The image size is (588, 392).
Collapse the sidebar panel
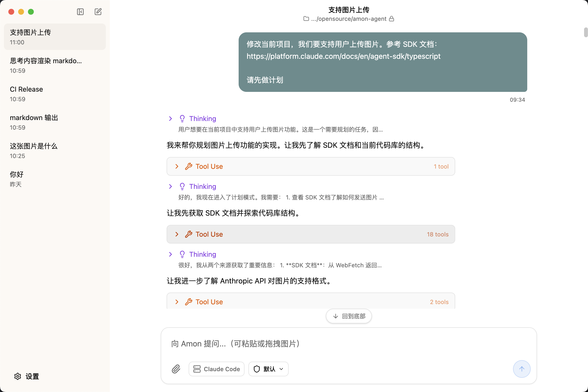click(80, 12)
